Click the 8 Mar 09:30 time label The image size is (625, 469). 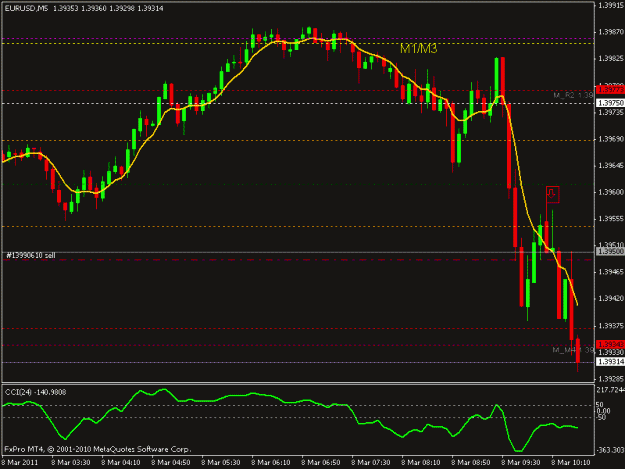click(521, 462)
